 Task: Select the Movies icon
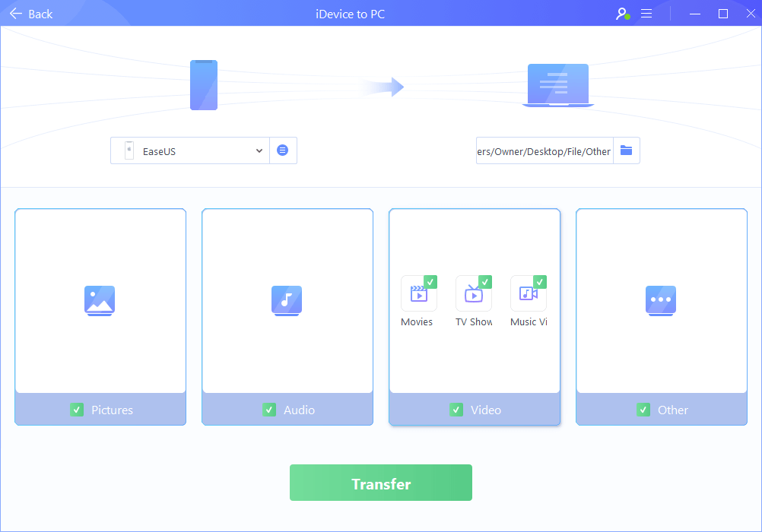click(x=419, y=293)
